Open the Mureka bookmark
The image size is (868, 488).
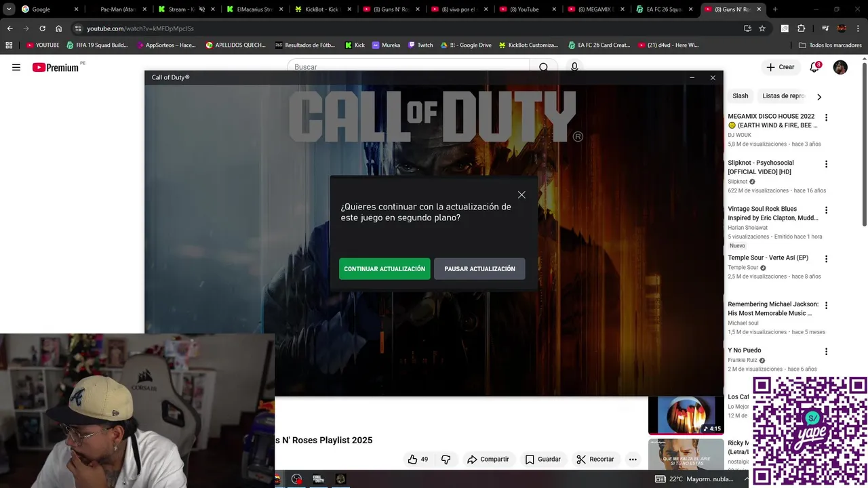pos(386,45)
